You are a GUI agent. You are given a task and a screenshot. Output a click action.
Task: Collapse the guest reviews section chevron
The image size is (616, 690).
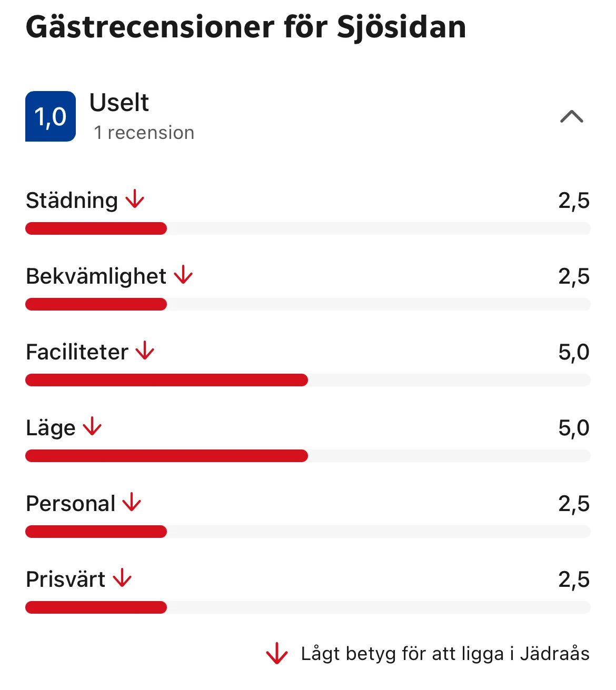pos(571,117)
